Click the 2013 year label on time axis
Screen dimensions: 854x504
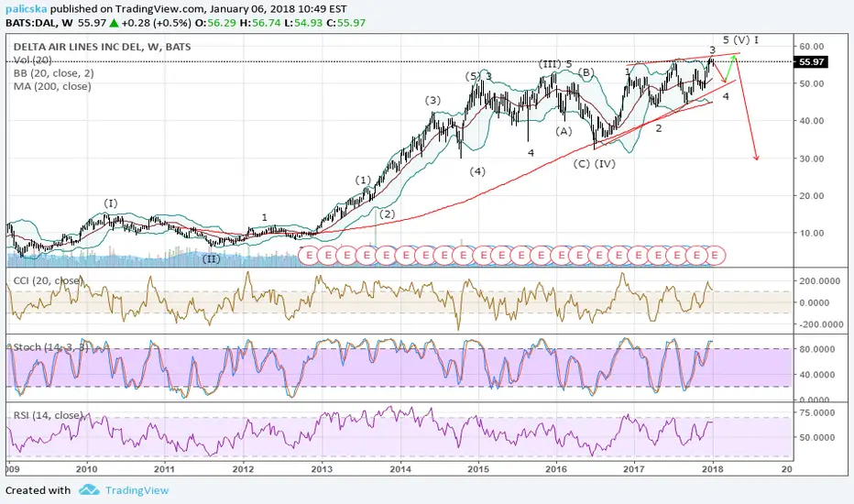tap(322, 468)
